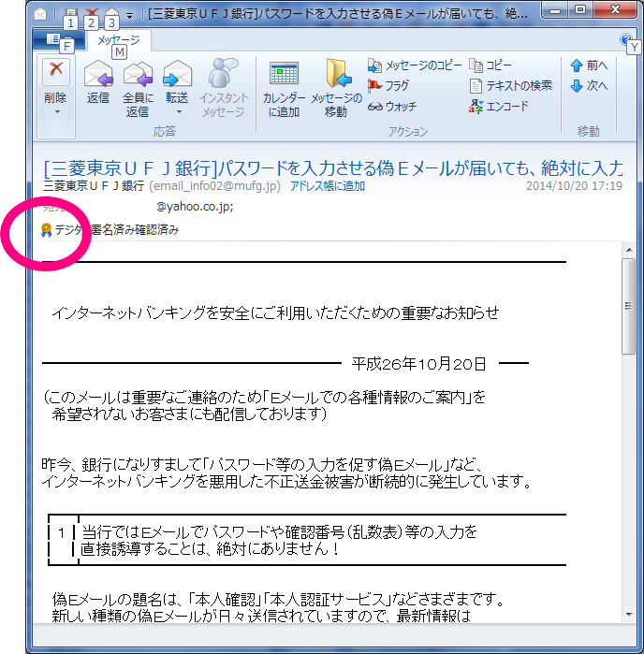Click the Reply (返信) envelope icon
This screenshot has height=654, width=644.
coord(98,74)
